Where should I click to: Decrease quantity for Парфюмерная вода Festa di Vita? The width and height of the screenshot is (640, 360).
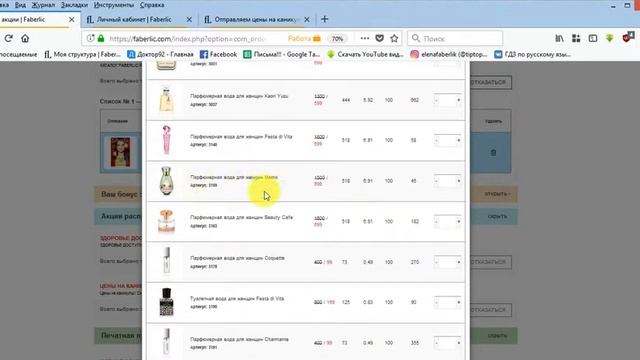coord(436,140)
